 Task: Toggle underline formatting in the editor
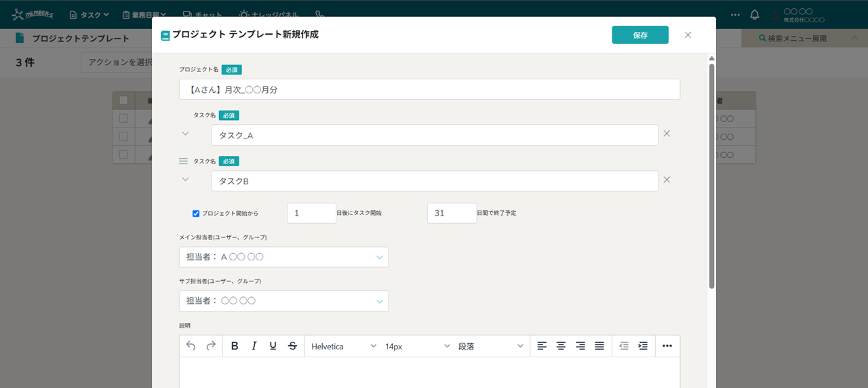pos(273,346)
